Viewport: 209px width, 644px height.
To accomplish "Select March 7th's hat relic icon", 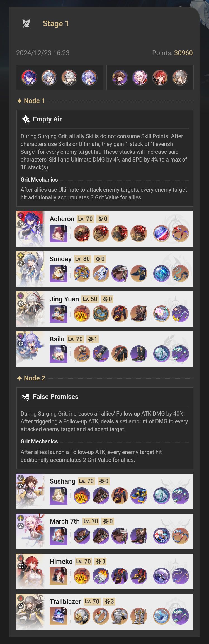I will [x=82, y=536].
